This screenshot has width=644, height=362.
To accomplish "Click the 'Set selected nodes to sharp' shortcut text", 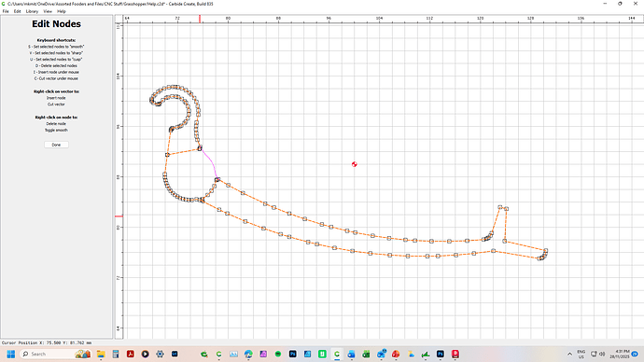I will (x=56, y=53).
